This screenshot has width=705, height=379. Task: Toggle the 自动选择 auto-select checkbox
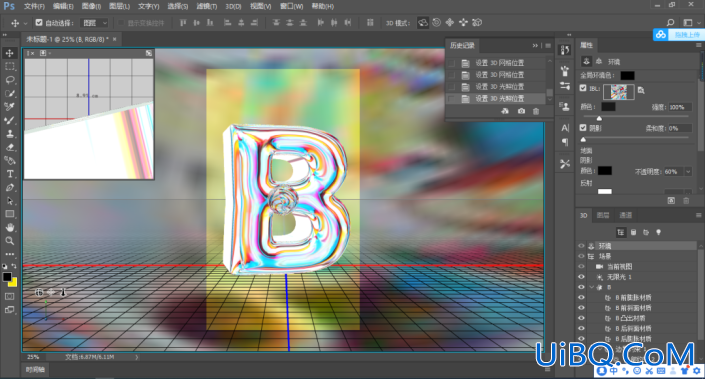39,22
